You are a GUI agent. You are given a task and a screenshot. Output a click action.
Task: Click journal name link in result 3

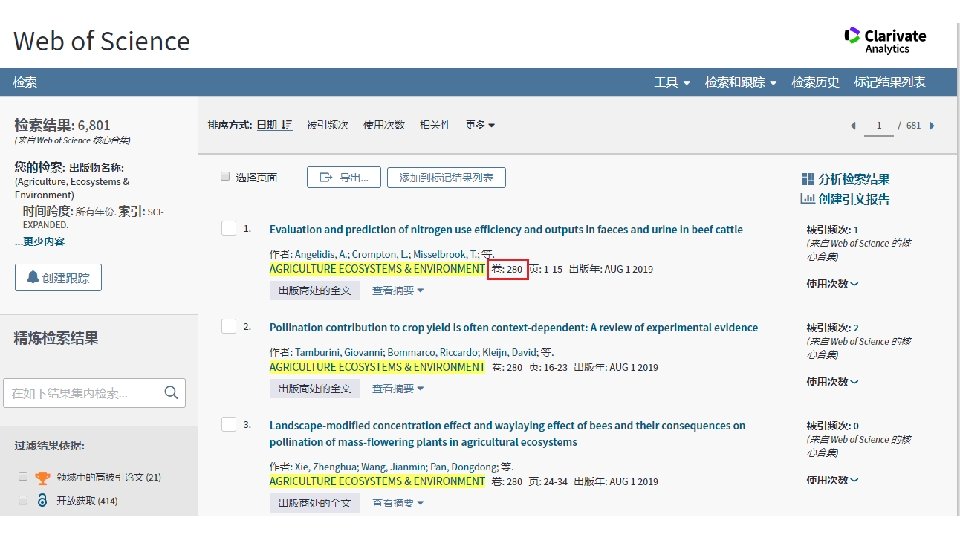point(377,481)
